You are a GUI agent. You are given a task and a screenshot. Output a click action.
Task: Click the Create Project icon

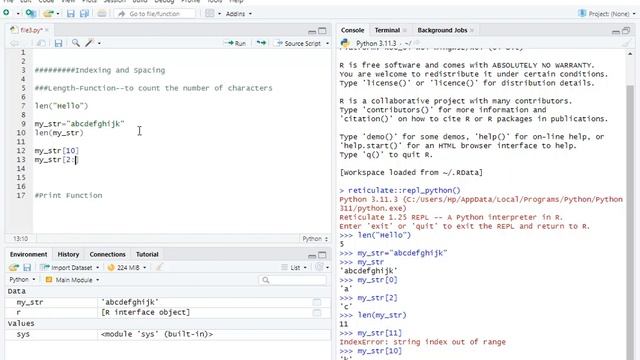point(31,13)
